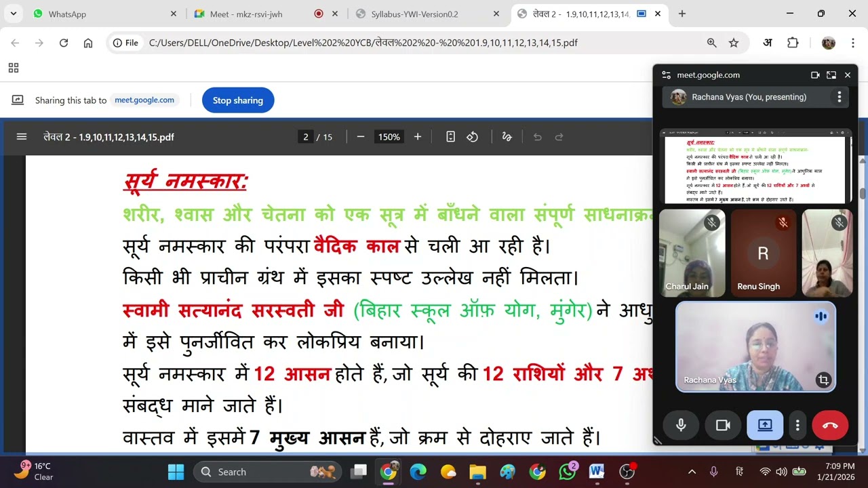The width and height of the screenshot is (868, 488).
Task: Open the PDF sidebar menu (hamburger icon)
Action: pos(22,137)
